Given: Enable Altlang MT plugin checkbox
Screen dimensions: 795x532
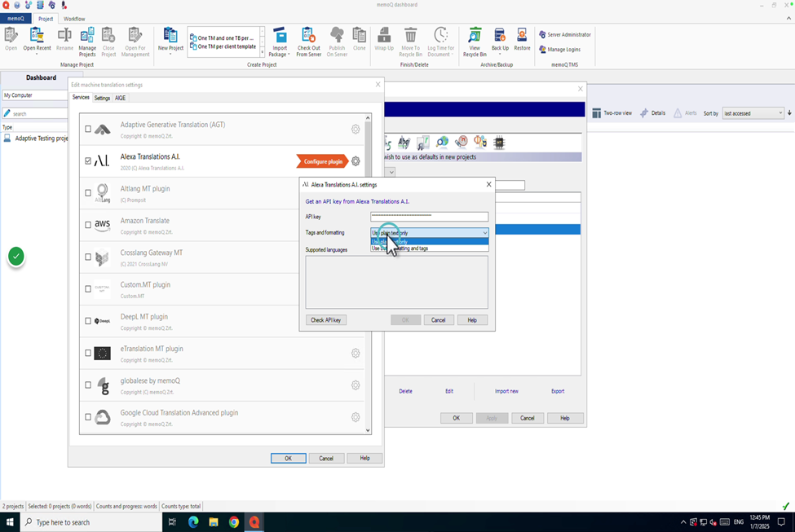Looking at the screenshot, I should tap(88, 192).
